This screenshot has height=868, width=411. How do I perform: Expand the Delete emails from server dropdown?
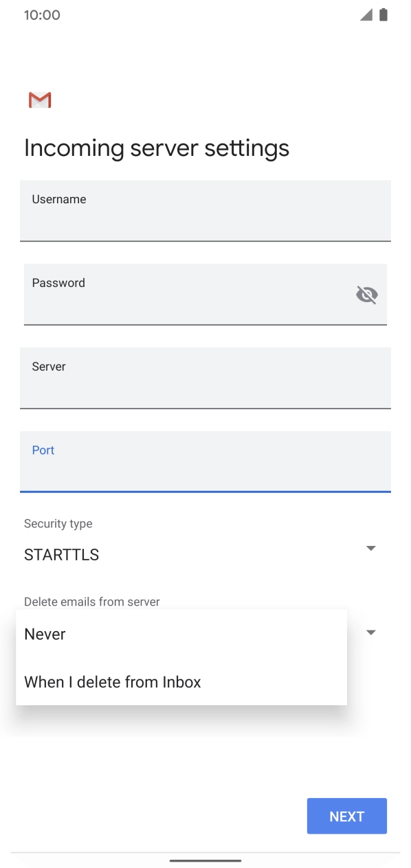coord(370,631)
